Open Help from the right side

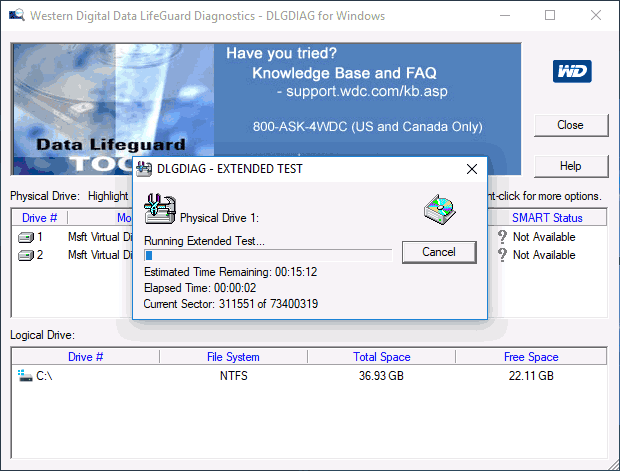[x=571, y=166]
